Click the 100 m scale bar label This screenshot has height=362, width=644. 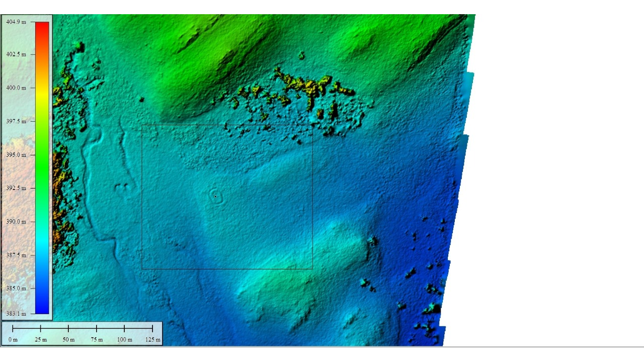point(124,340)
